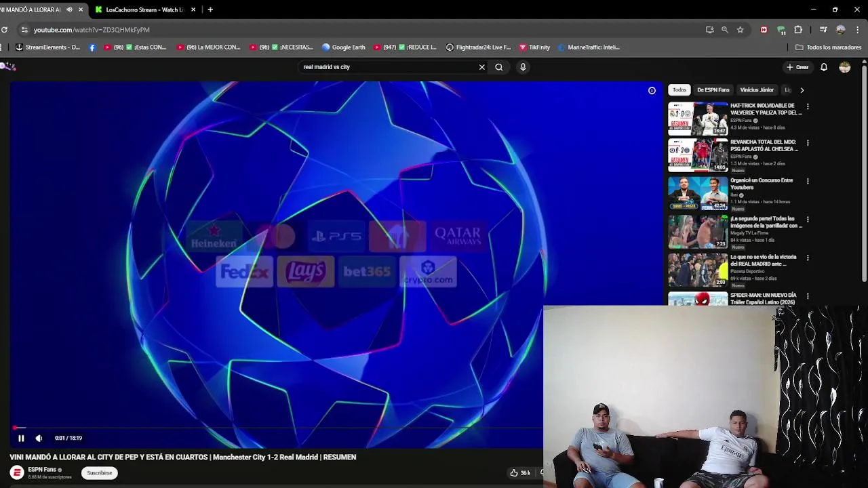The image size is (868, 488).
Task: Open the browser Extensions puzzle icon
Action: click(x=798, y=30)
